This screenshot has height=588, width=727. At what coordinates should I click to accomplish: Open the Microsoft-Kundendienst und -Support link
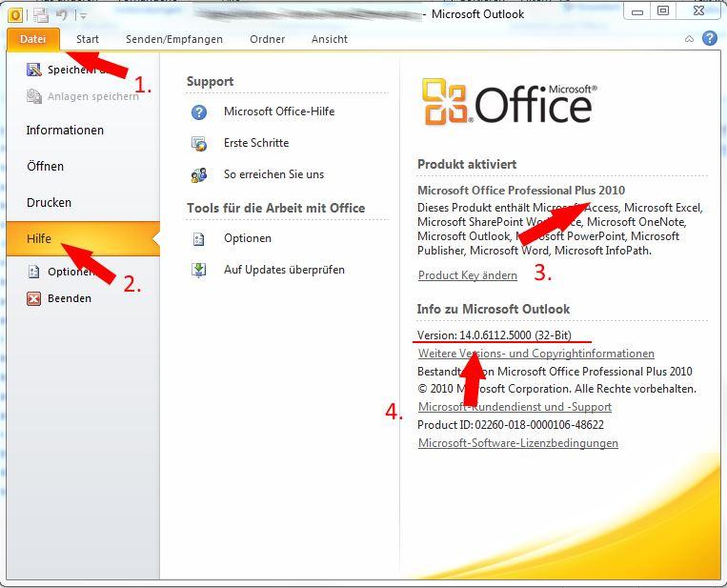coord(515,407)
